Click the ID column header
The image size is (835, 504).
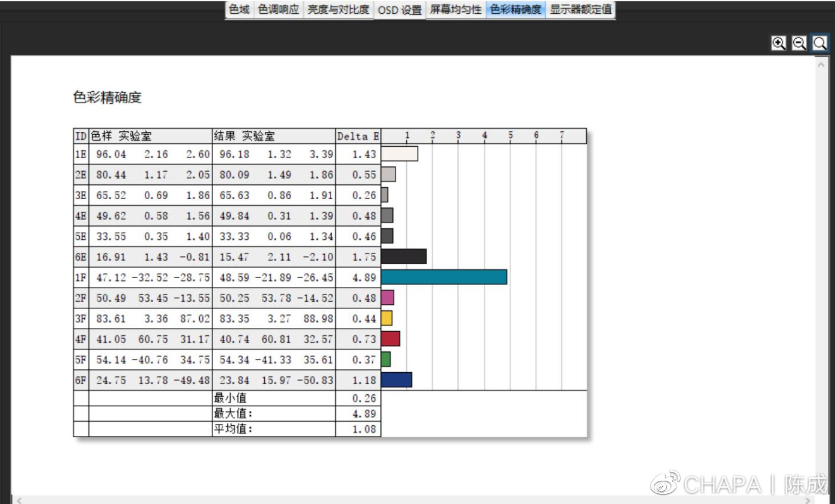[81, 136]
